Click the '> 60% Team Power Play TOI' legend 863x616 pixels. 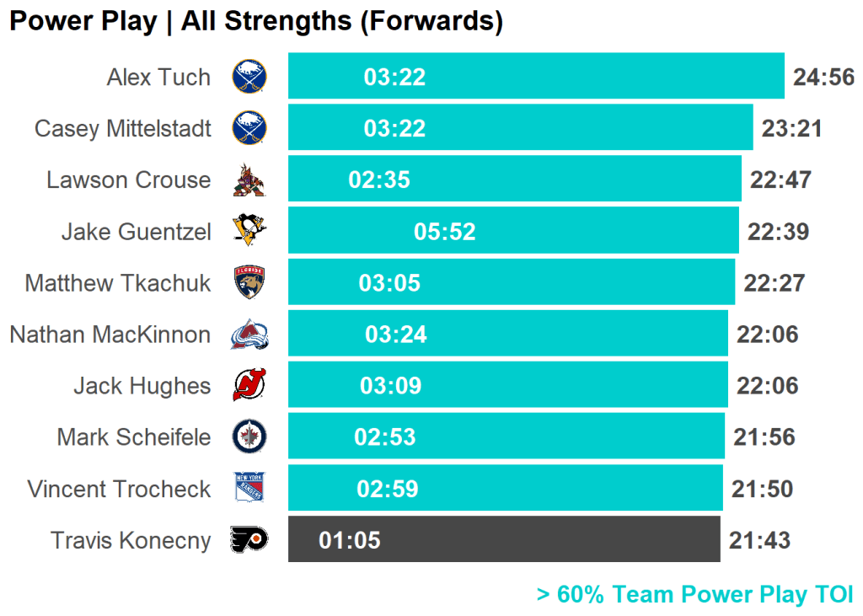point(694,595)
